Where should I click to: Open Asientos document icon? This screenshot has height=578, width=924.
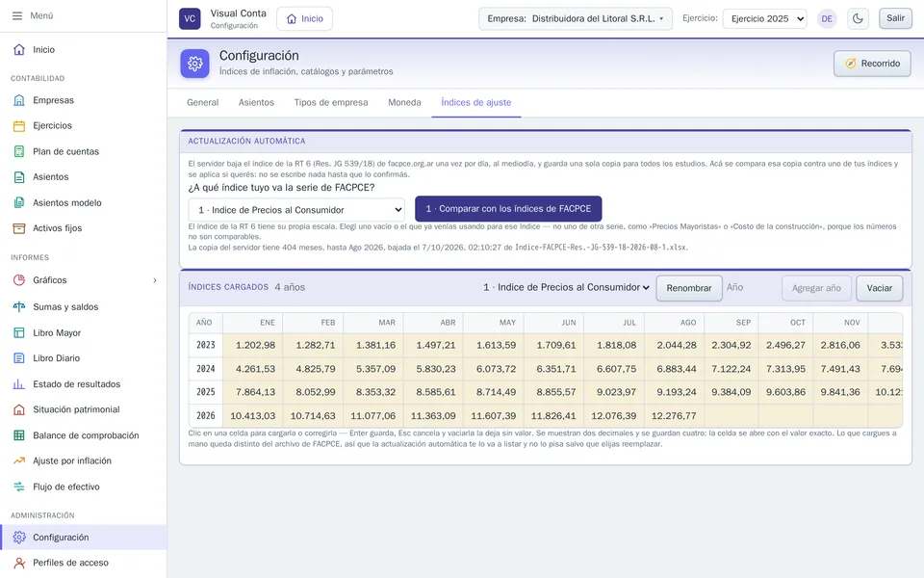(19, 177)
